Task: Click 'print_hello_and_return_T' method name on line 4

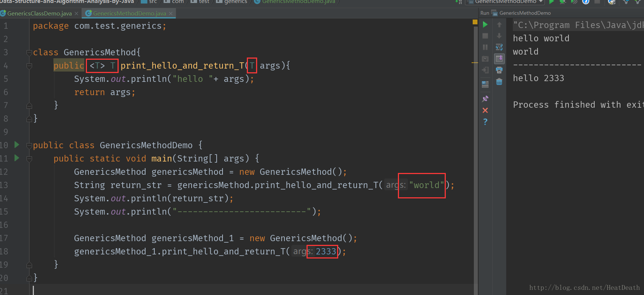Action: click(182, 66)
